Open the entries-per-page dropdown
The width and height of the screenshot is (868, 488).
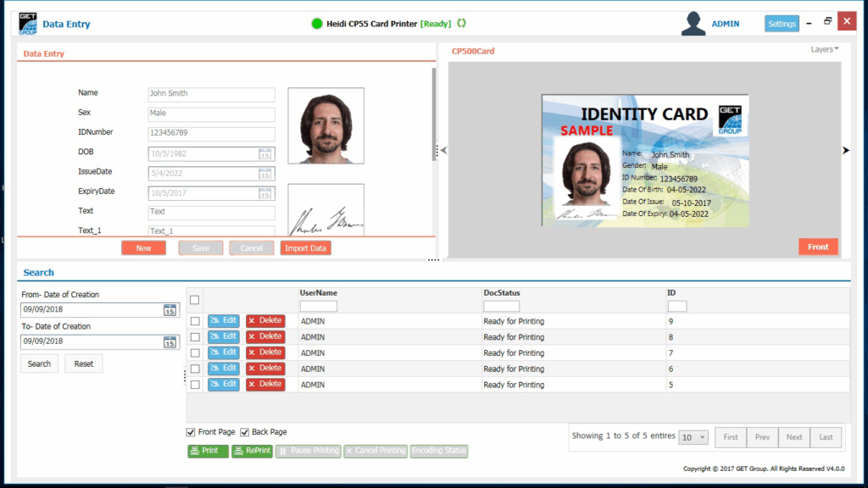pos(693,437)
